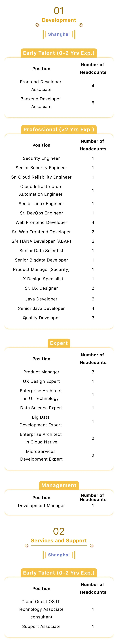Click the Sr. Cloud Reliability Engineer position
The width and height of the screenshot is (118, 644).
click(42, 177)
